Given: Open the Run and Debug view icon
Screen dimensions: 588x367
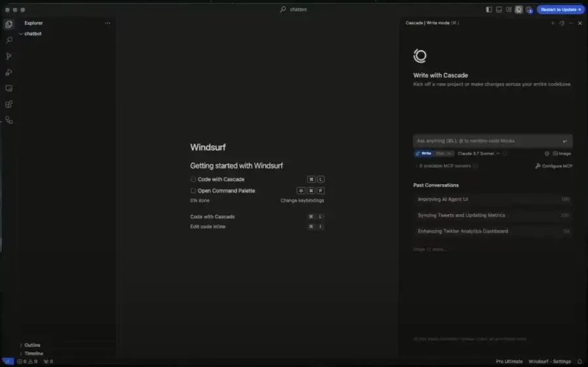Looking at the screenshot, I should point(9,72).
